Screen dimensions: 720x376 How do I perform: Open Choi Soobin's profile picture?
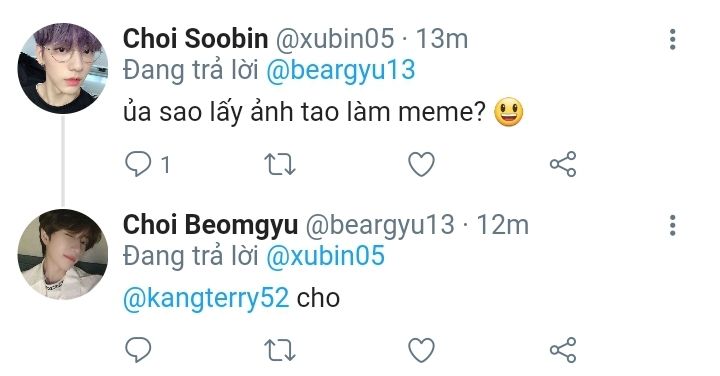tap(63, 68)
